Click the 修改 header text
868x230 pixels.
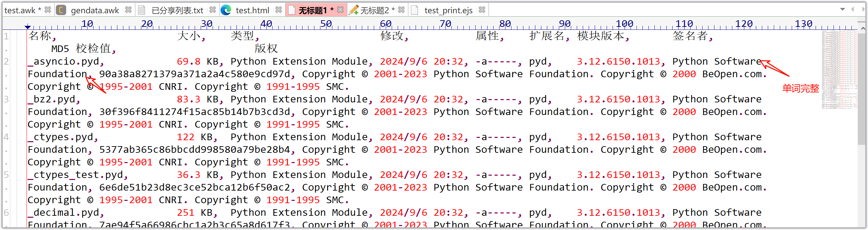coord(392,36)
